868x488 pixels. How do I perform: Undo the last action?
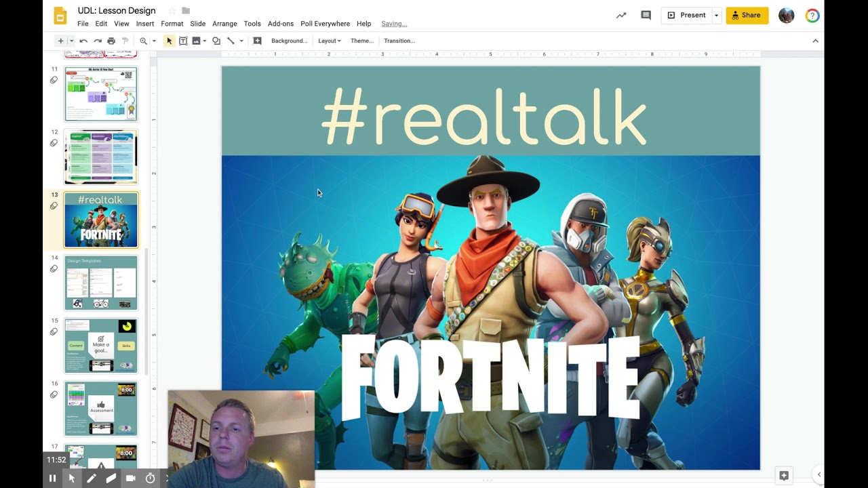pyautogui.click(x=83, y=41)
